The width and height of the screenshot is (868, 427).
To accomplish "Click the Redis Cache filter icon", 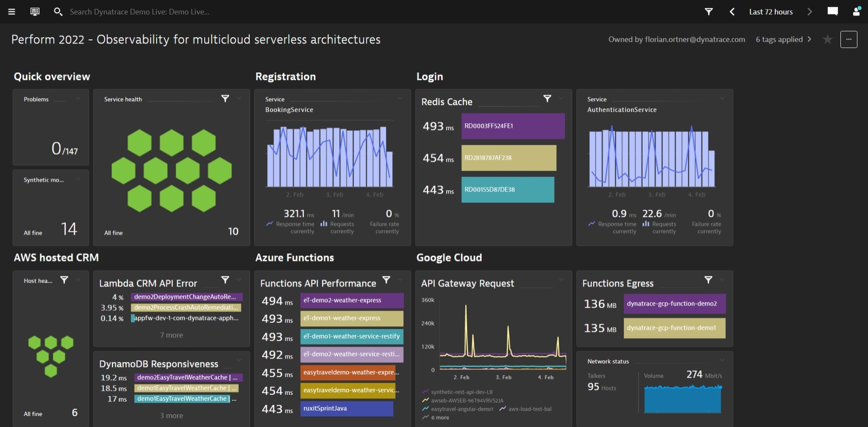I will pyautogui.click(x=547, y=98).
